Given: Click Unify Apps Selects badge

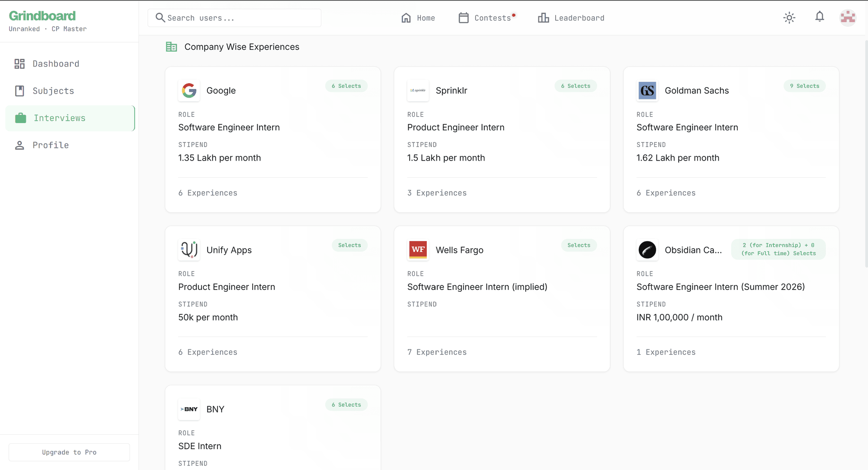Looking at the screenshot, I should [x=350, y=245].
